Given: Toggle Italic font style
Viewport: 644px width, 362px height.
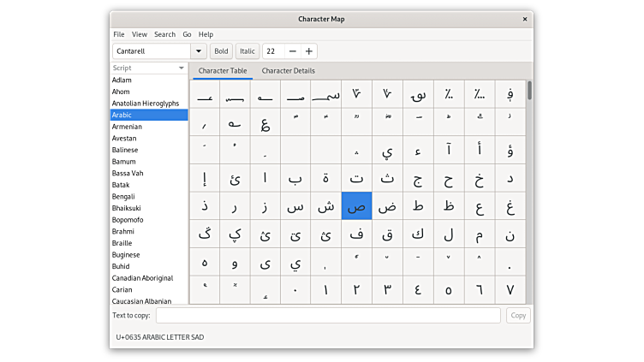Looking at the screenshot, I should click(x=247, y=51).
